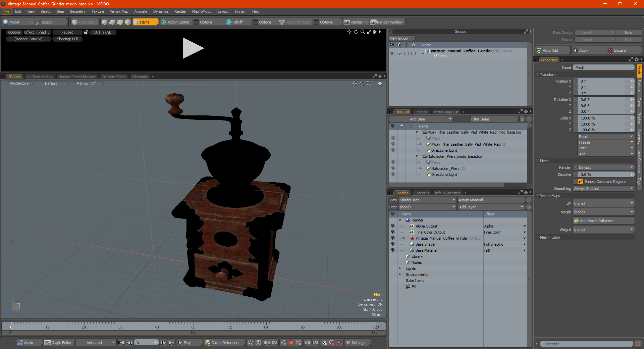Select Vertices mode cube icon
This screenshot has width=644, height=349.
(104, 22)
